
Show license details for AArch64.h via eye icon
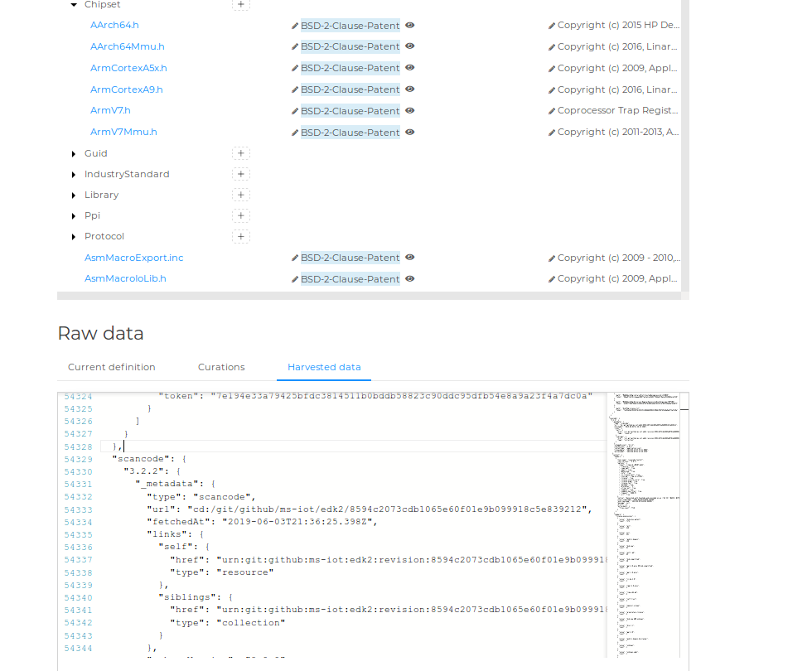(x=408, y=25)
